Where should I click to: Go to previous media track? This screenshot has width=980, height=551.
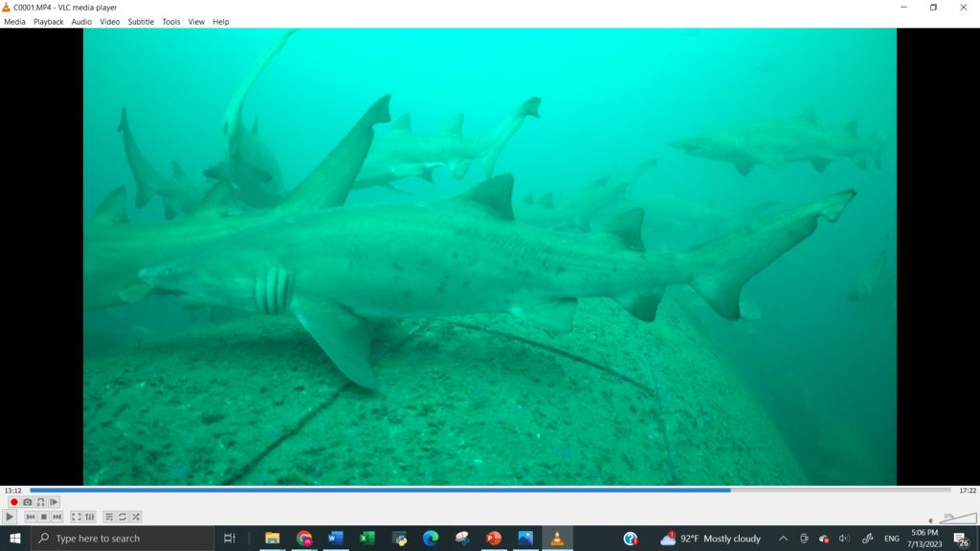pyautogui.click(x=30, y=517)
